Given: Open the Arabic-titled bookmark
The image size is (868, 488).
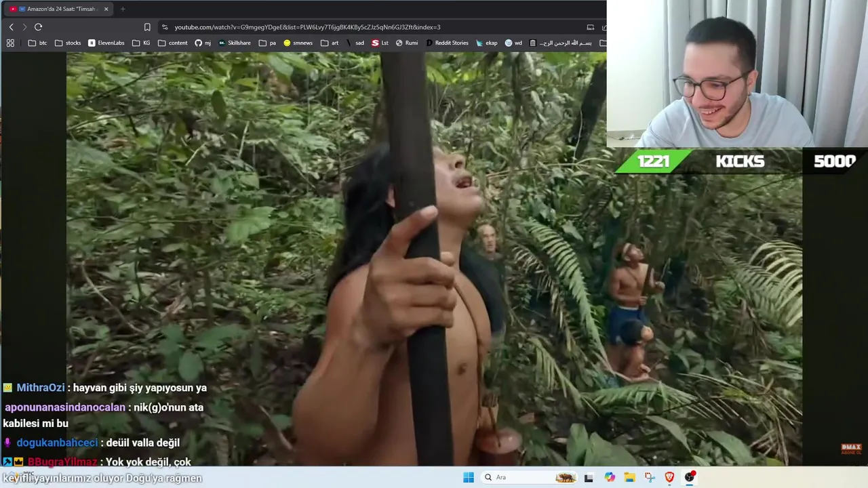Looking at the screenshot, I should [560, 43].
